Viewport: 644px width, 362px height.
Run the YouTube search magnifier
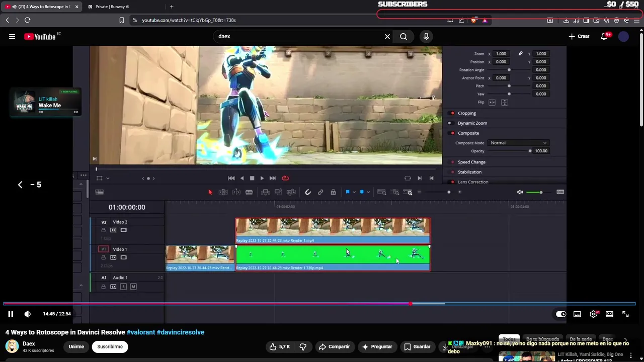404,36
